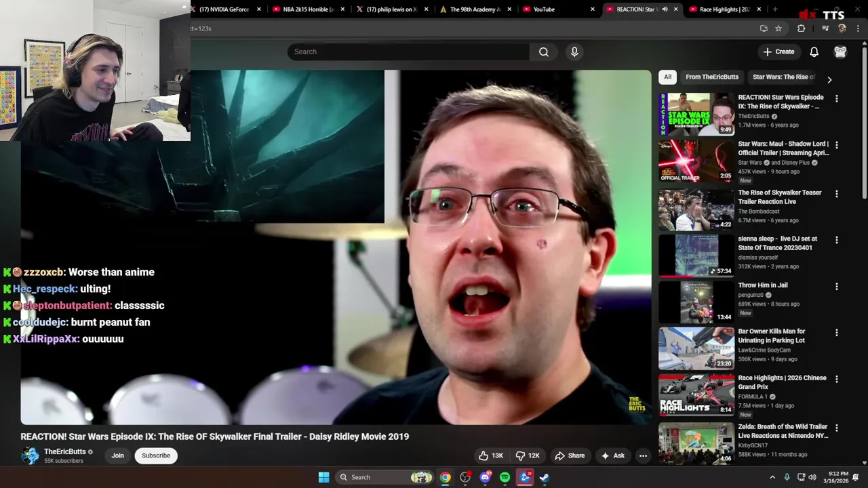
Task: Open options menu for Bar Owner Kills Man video
Action: pyautogui.click(x=836, y=333)
